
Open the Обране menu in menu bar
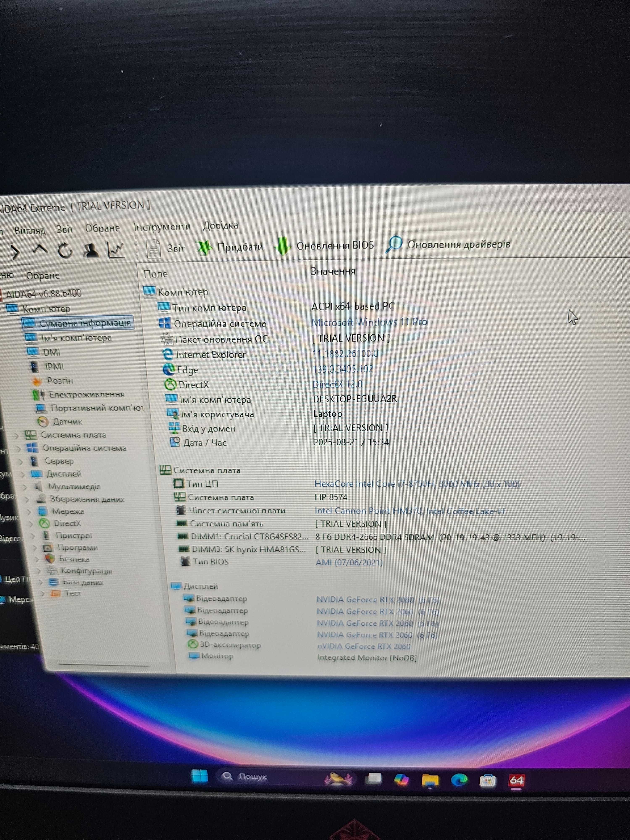point(102,228)
